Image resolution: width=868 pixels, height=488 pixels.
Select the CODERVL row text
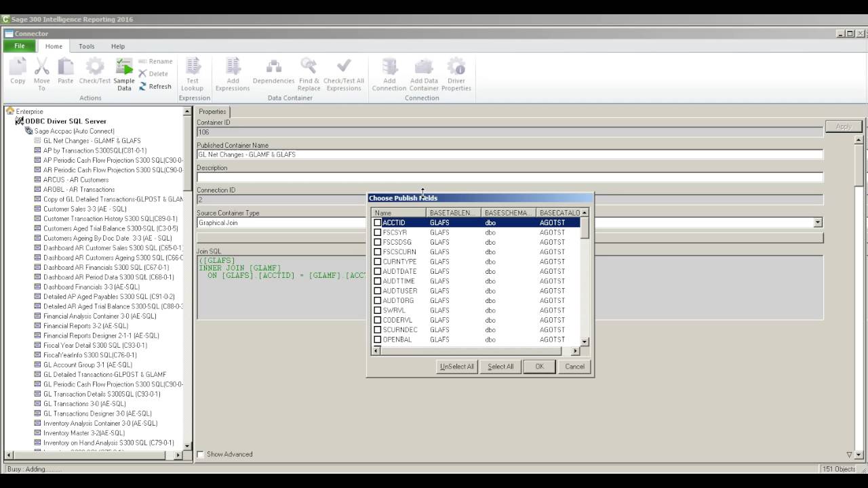pyautogui.click(x=397, y=320)
